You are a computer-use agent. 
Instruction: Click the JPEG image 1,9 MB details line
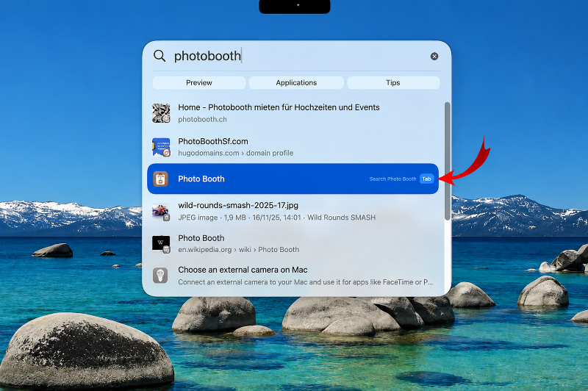(276, 218)
